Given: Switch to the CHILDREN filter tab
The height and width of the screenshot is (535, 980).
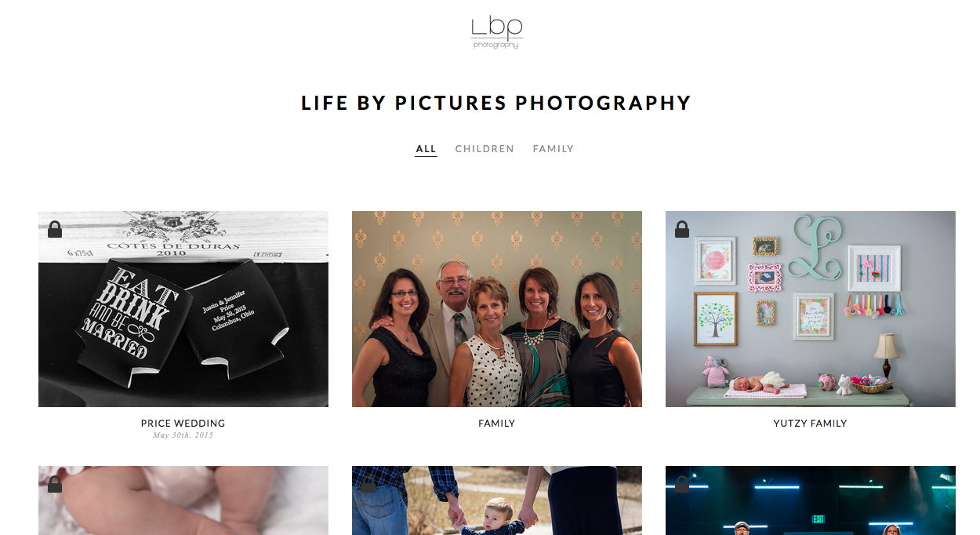Looking at the screenshot, I should 485,149.
